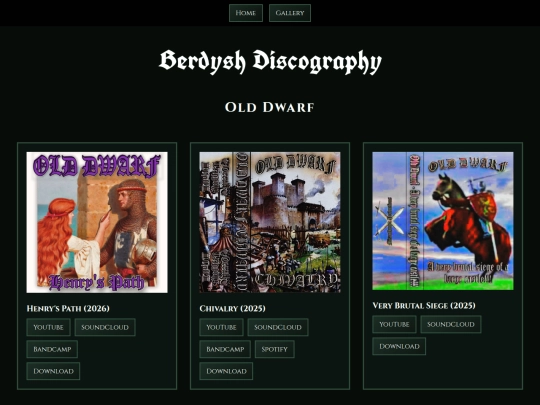Click the Berdysh Discography heading
This screenshot has height=405, width=540.
click(270, 61)
